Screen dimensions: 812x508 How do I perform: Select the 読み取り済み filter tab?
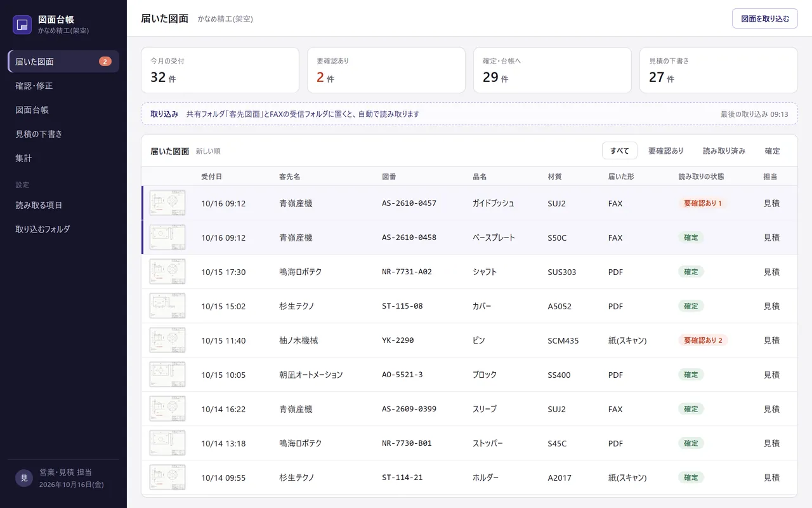click(724, 150)
